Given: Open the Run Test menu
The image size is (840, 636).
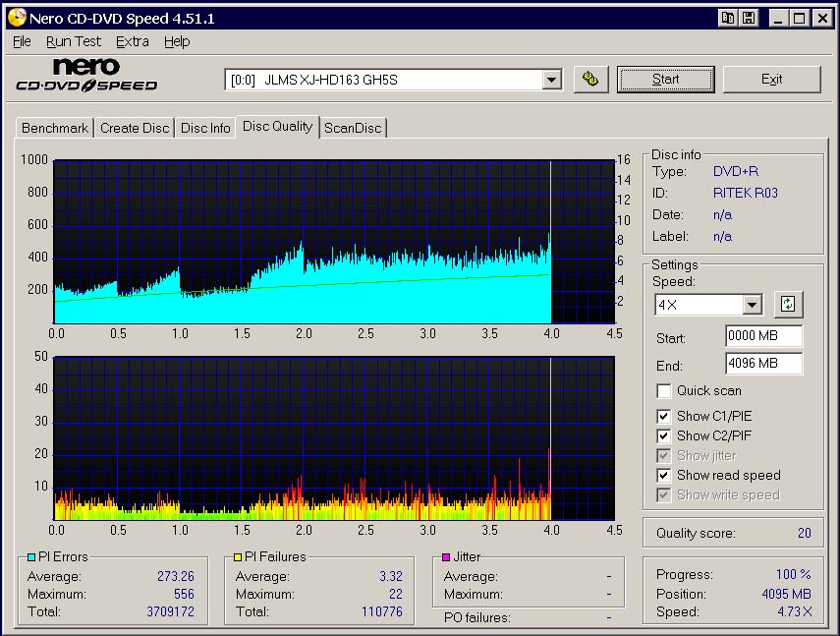Looking at the screenshot, I should tap(74, 41).
